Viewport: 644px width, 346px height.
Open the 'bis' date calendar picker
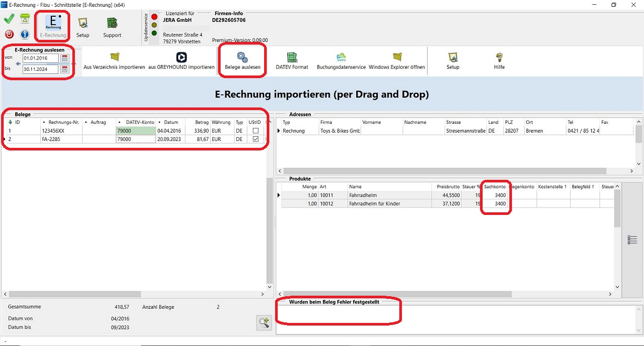[65, 69]
